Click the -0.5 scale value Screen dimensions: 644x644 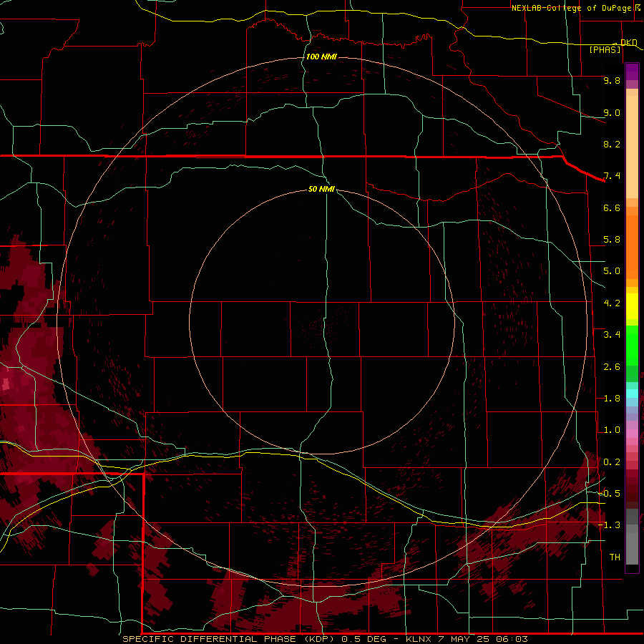pyautogui.click(x=609, y=494)
